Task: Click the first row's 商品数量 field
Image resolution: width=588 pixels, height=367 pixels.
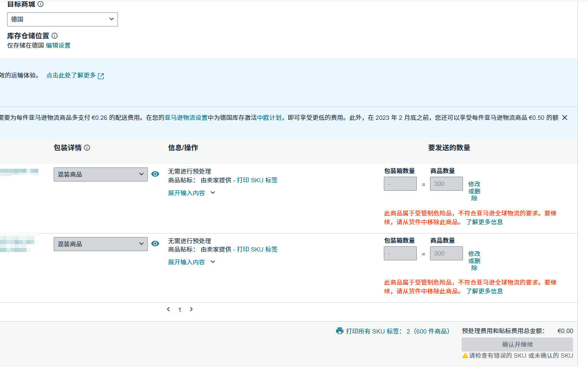Action: (x=446, y=184)
